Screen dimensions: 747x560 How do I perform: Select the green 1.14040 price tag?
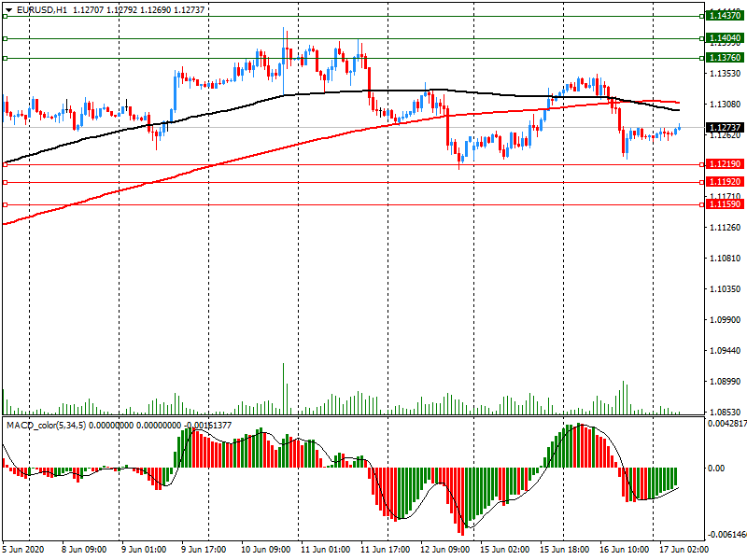(725, 38)
